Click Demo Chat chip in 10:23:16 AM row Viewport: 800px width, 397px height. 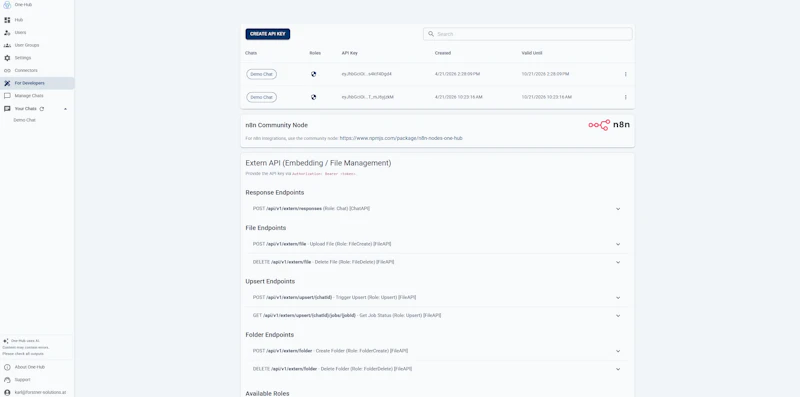pos(262,97)
